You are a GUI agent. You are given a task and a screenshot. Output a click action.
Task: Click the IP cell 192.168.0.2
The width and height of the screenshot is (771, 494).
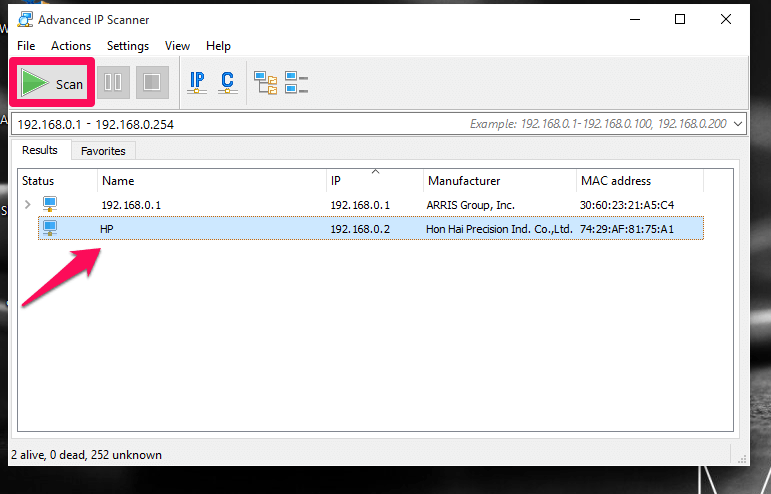(360, 229)
